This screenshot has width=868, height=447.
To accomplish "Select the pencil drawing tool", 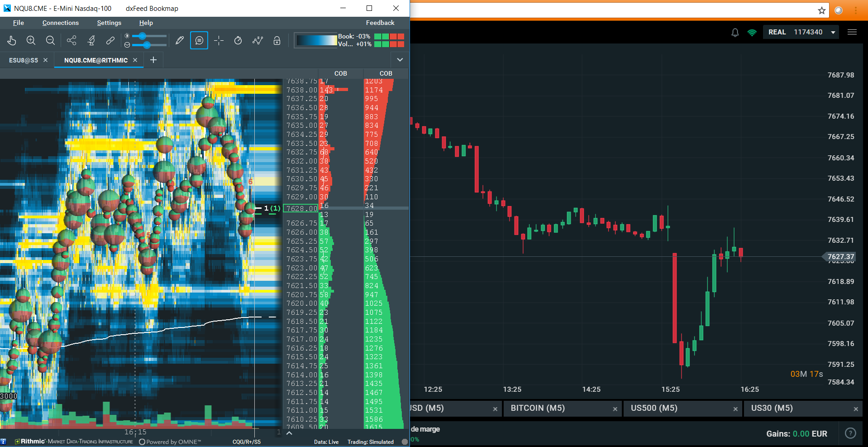I will tap(180, 41).
